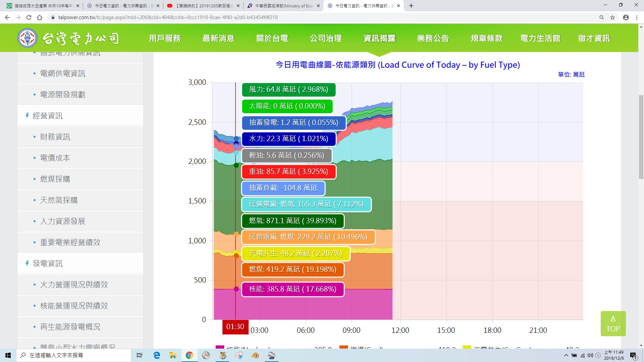Launch Edge from the taskbar
The image size is (644, 362).
point(157,355)
